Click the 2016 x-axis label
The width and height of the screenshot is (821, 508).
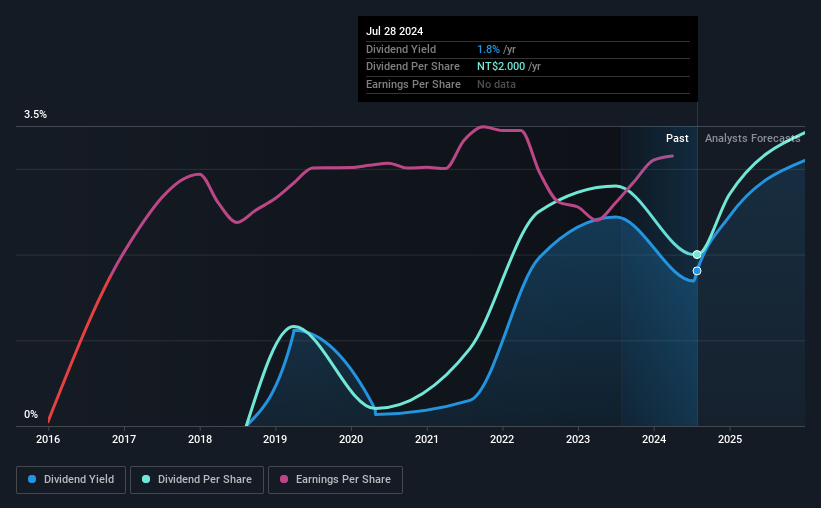click(x=48, y=439)
